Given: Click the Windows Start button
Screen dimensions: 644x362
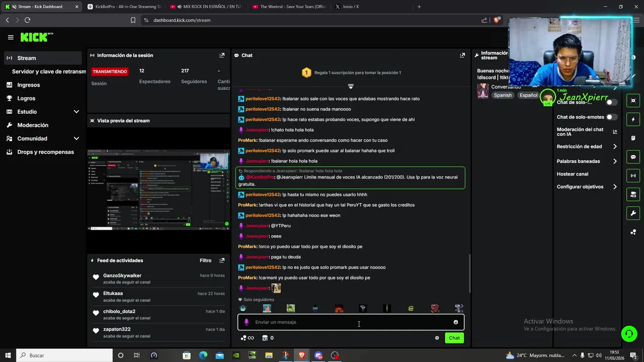Looking at the screenshot, I should [8, 355].
